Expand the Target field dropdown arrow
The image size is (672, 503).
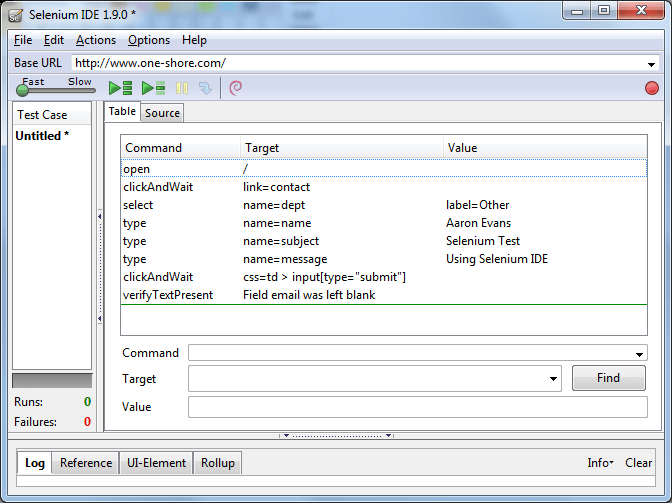554,380
